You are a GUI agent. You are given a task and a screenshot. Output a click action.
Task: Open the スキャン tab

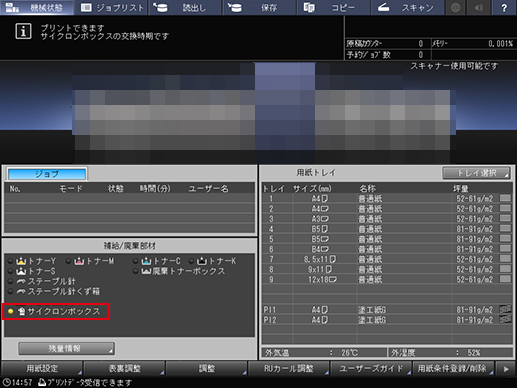point(407,7)
